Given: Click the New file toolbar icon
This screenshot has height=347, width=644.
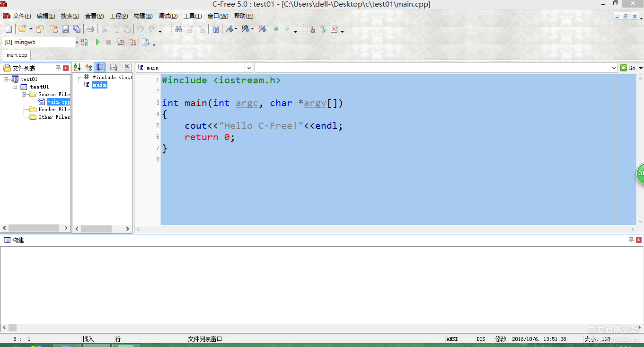Looking at the screenshot, I should click(9, 29).
